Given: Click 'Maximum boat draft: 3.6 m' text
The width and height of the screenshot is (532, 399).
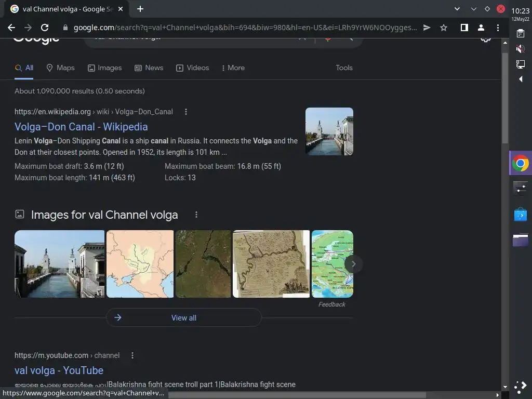Looking at the screenshot, I should tap(69, 166).
